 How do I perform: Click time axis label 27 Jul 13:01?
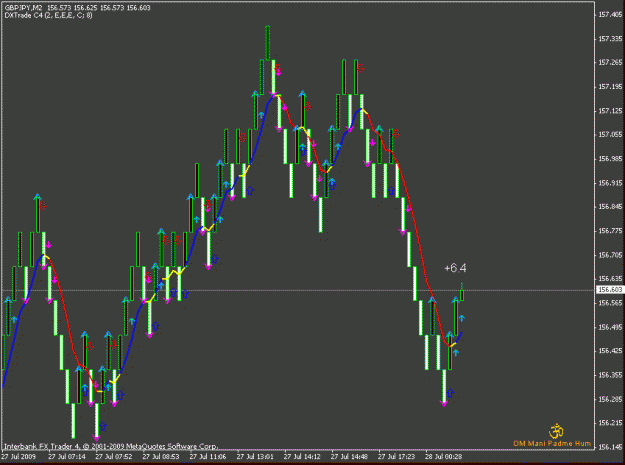point(255,457)
